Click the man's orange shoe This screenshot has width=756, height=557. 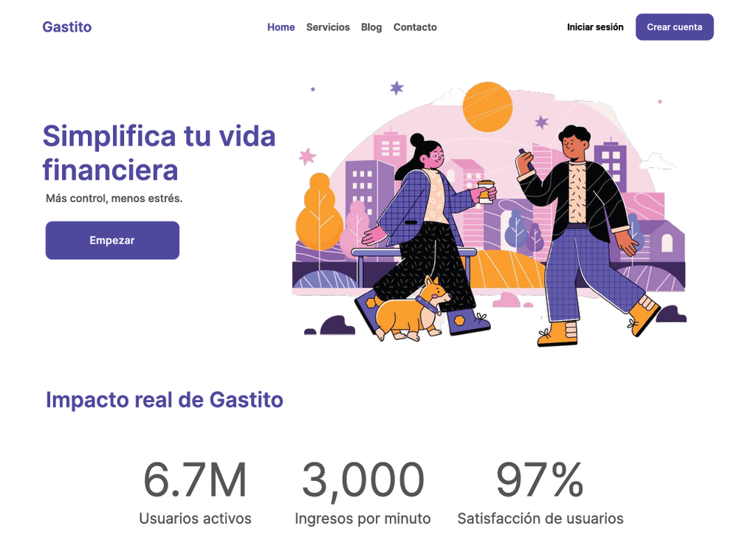(558, 333)
